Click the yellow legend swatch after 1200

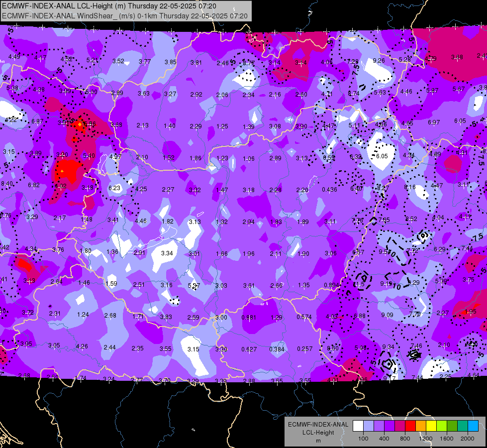coord(431,426)
